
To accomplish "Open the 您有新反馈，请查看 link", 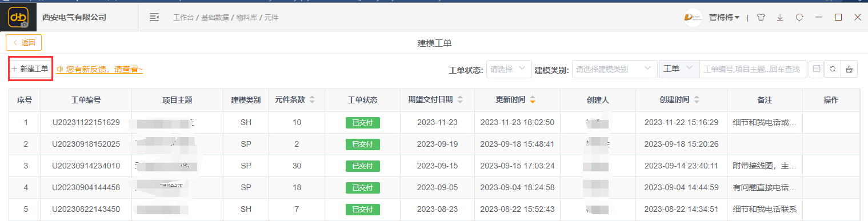I will pos(100,69).
